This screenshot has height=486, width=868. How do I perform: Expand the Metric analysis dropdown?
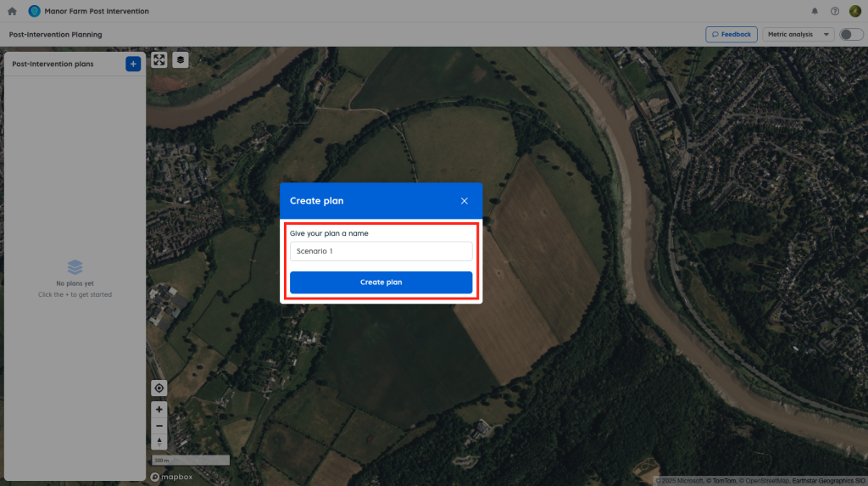(x=798, y=35)
